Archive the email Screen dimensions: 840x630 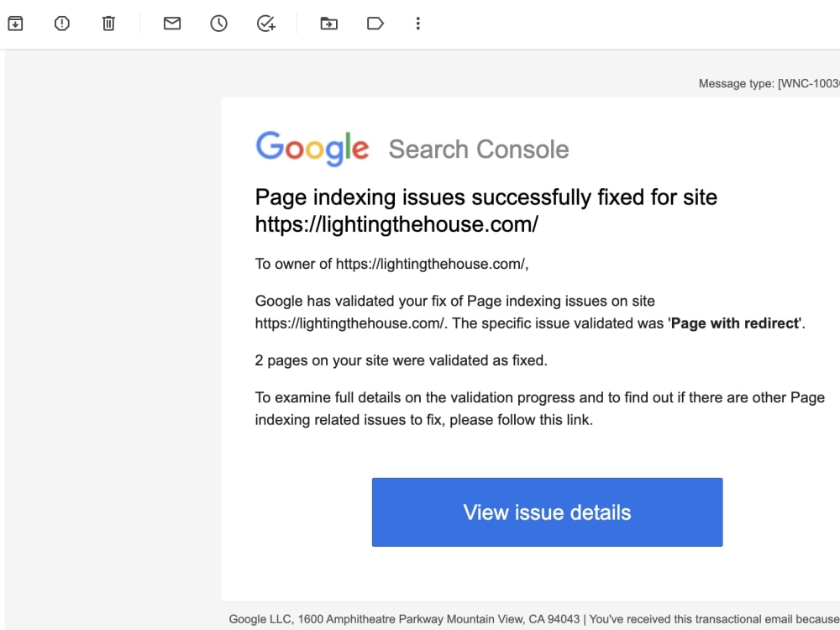[x=15, y=23]
